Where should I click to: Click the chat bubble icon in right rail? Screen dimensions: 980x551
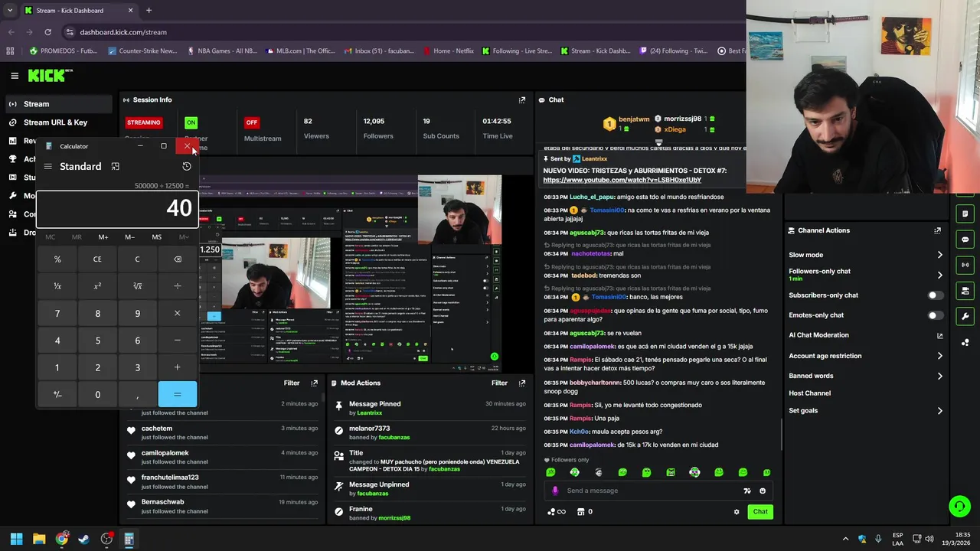coord(965,240)
